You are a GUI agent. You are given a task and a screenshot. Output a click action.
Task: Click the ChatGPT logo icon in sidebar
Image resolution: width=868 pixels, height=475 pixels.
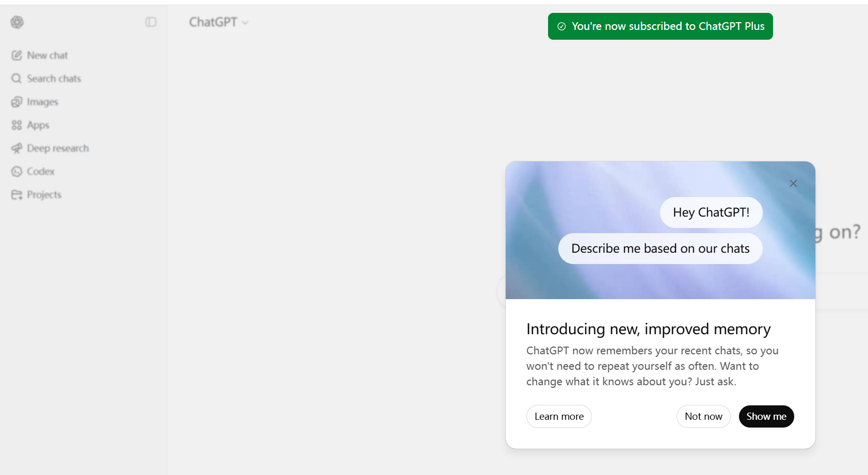click(17, 22)
